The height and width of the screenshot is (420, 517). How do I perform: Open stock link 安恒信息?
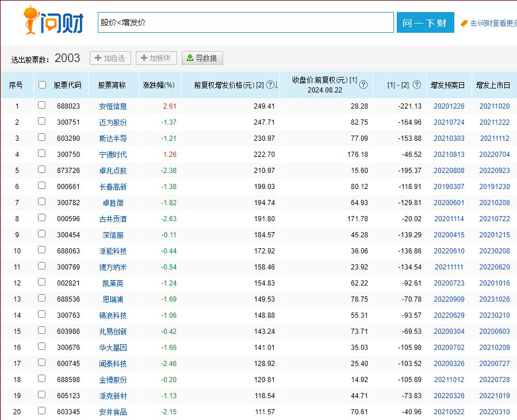[x=113, y=106]
